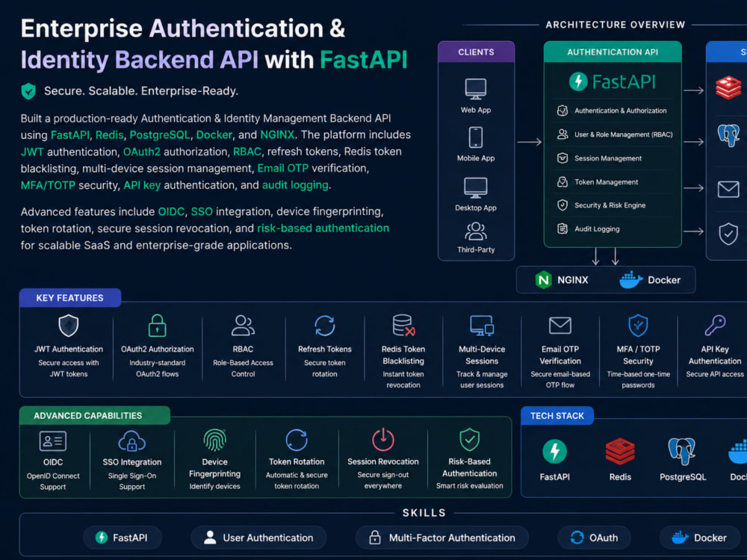Click the FastAPI skill pill
The height and width of the screenshot is (560, 747).
point(123,538)
